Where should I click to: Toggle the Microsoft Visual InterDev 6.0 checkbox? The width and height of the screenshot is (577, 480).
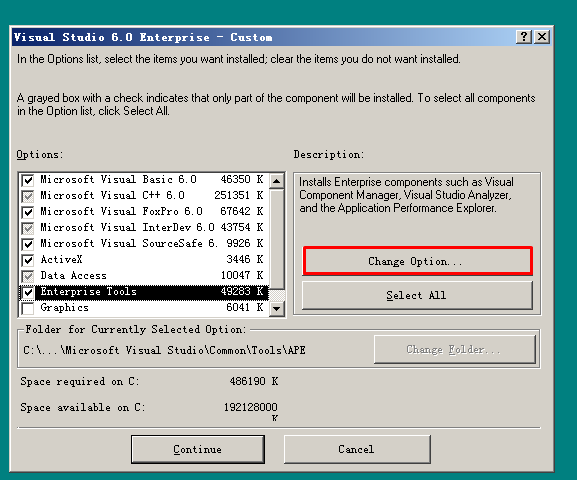point(28,228)
